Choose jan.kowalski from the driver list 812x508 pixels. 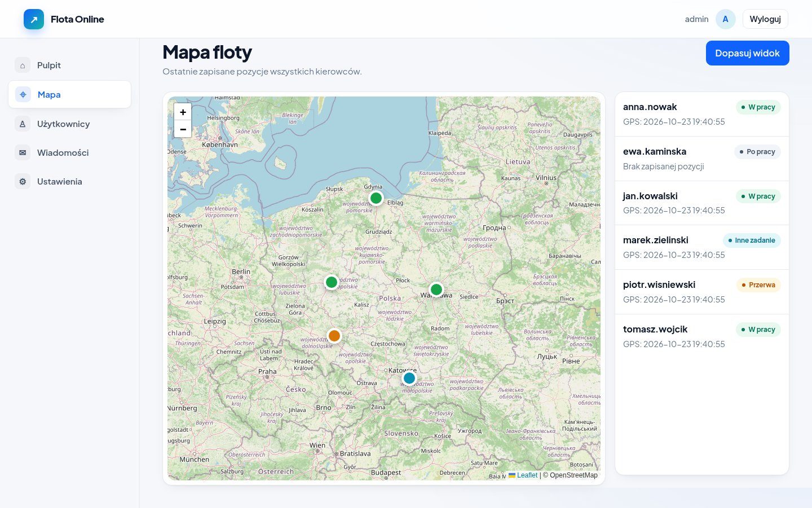pos(702,203)
